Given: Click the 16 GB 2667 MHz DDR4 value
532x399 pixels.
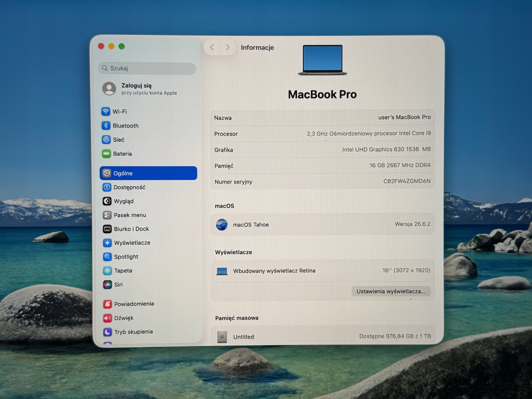Looking at the screenshot, I should pos(400,165).
